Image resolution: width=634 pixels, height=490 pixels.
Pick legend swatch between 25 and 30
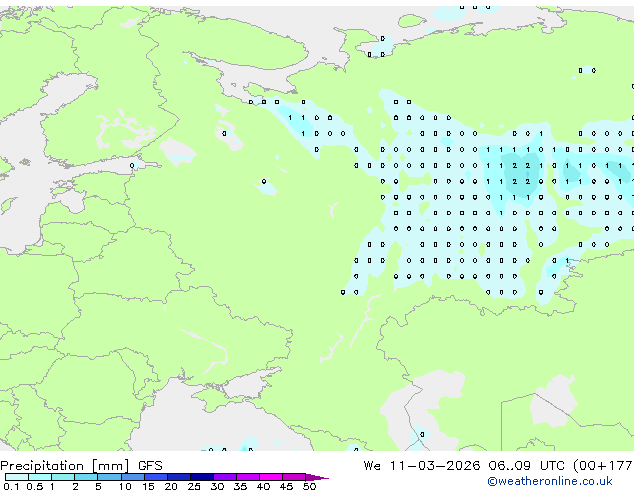(202, 477)
